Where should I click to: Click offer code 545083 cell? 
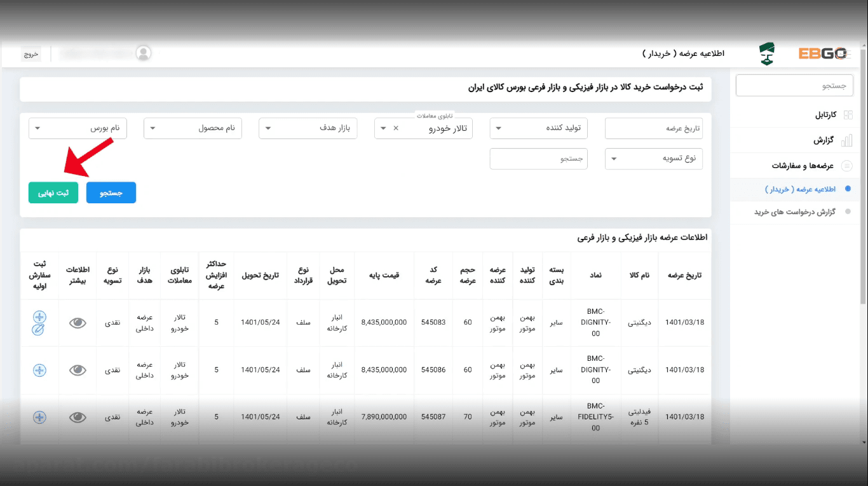point(433,323)
